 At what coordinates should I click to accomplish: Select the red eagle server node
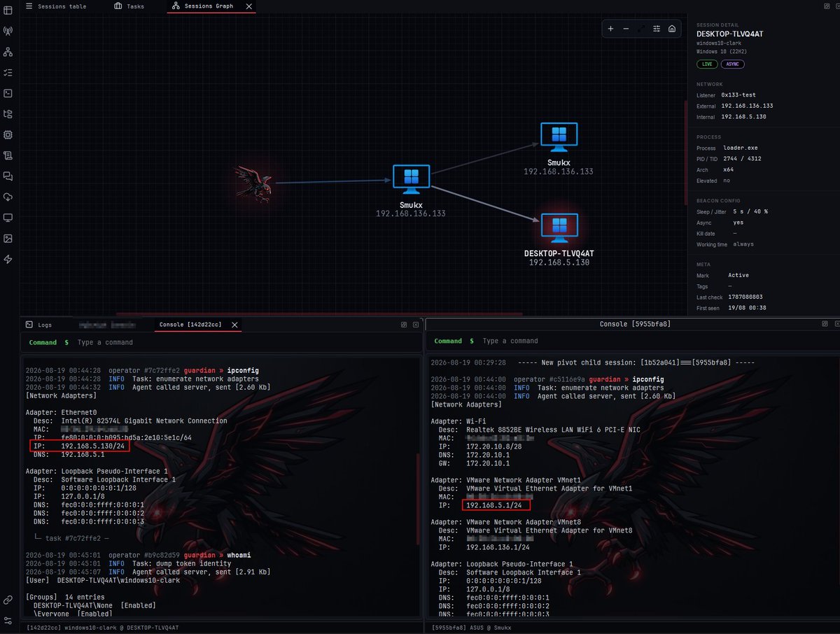coord(253,184)
